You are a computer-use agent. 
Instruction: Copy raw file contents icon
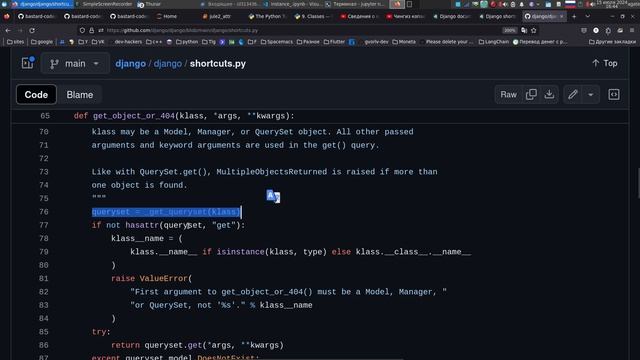click(x=531, y=95)
